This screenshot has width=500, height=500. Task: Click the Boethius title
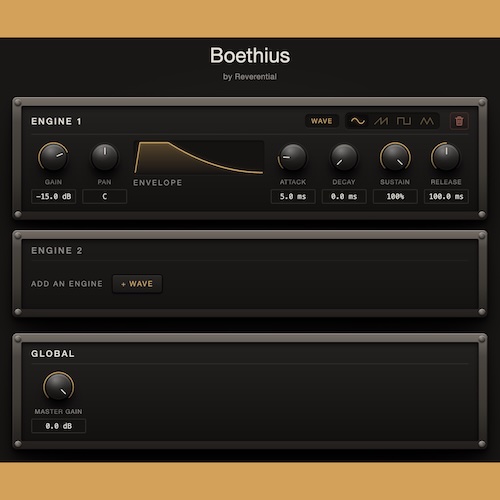(250, 55)
